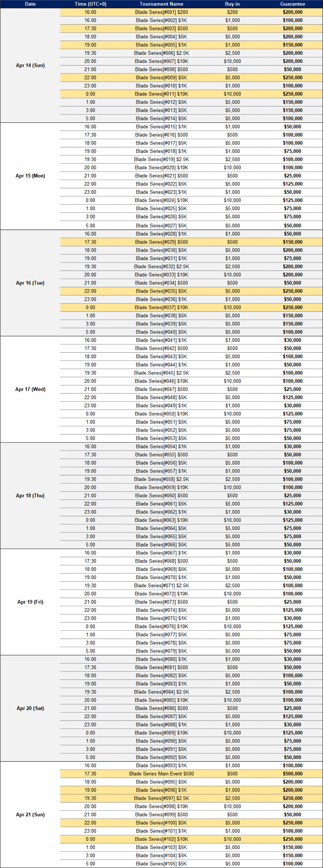
Task: Select Blade Series[#102] $10K tournament
Action: coord(162,839)
